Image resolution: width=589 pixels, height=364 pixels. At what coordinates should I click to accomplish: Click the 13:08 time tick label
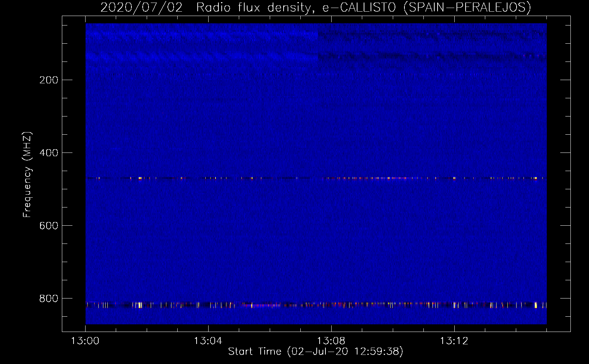pos(331,341)
